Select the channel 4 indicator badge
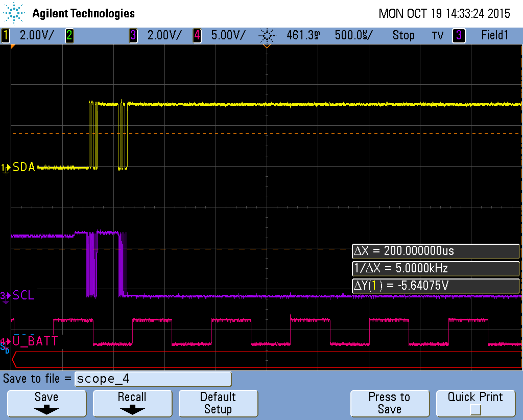Viewport: 523px width, 420px height. (x=197, y=36)
